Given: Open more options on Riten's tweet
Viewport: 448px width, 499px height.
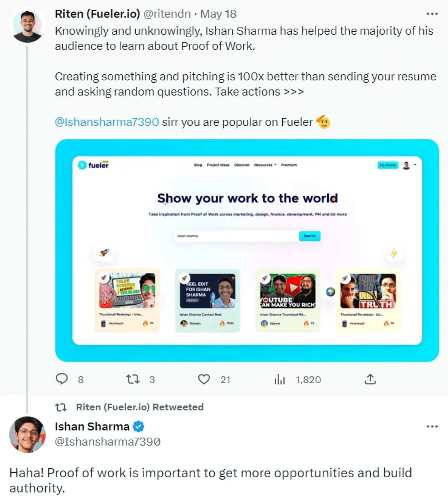Looking at the screenshot, I should pyautogui.click(x=432, y=14).
